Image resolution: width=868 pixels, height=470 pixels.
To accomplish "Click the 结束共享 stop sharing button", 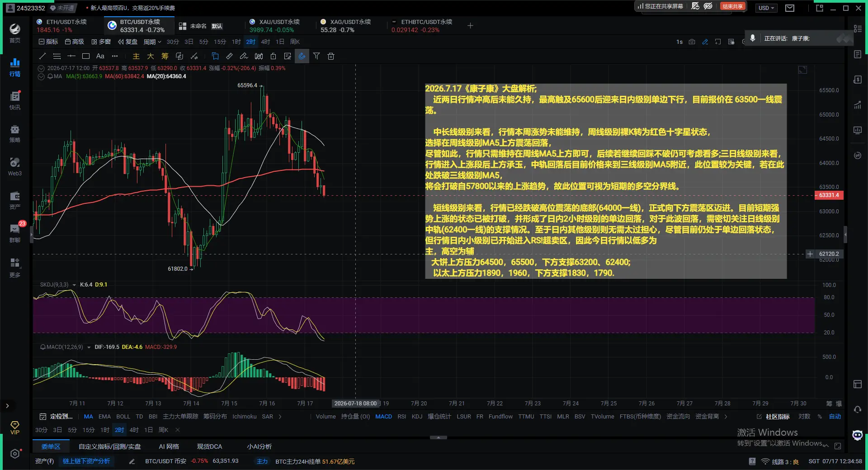I will (732, 6).
